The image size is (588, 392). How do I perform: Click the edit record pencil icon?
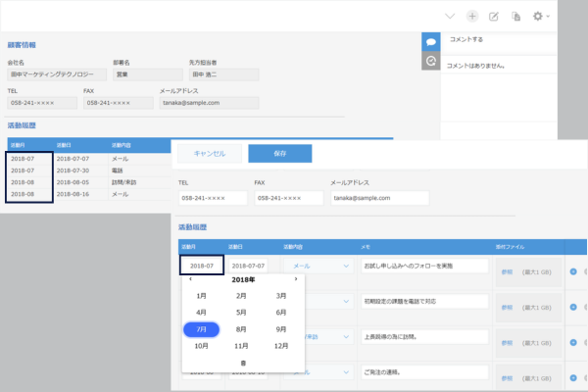[494, 16]
